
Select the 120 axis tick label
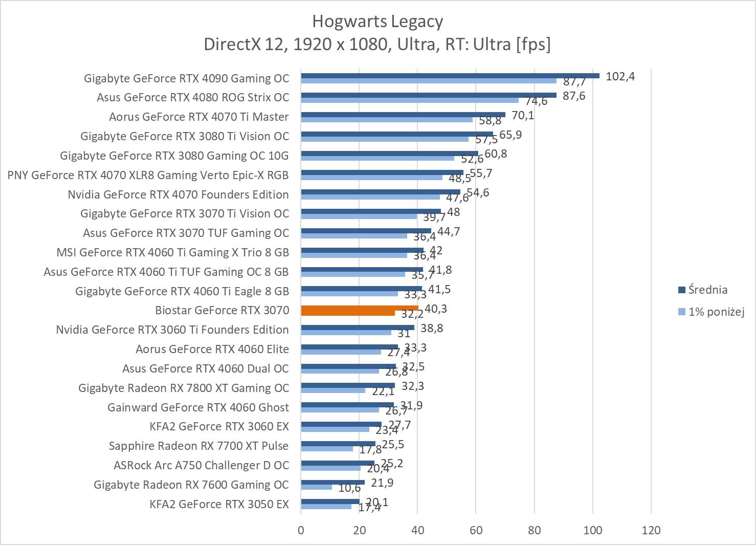[x=651, y=530]
